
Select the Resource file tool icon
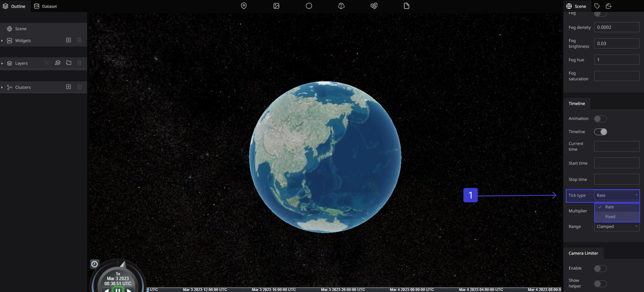pyautogui.click(x=406, y=6)
